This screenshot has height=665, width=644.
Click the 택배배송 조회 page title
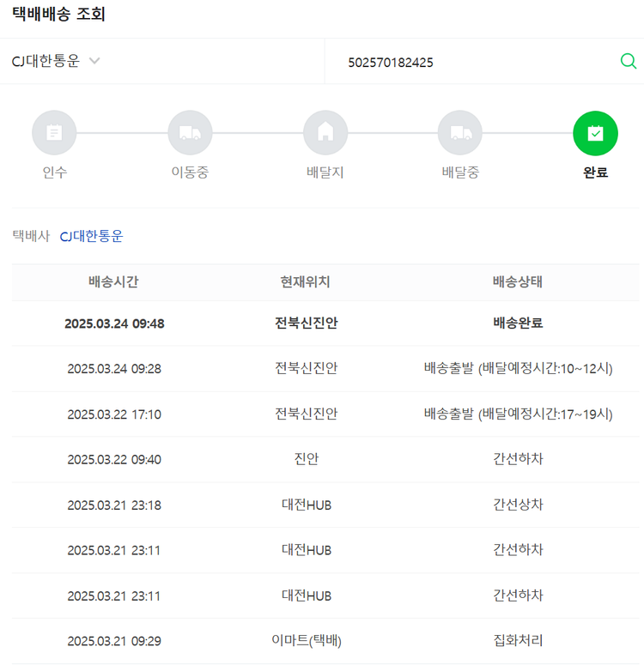[x=59, y=15]
